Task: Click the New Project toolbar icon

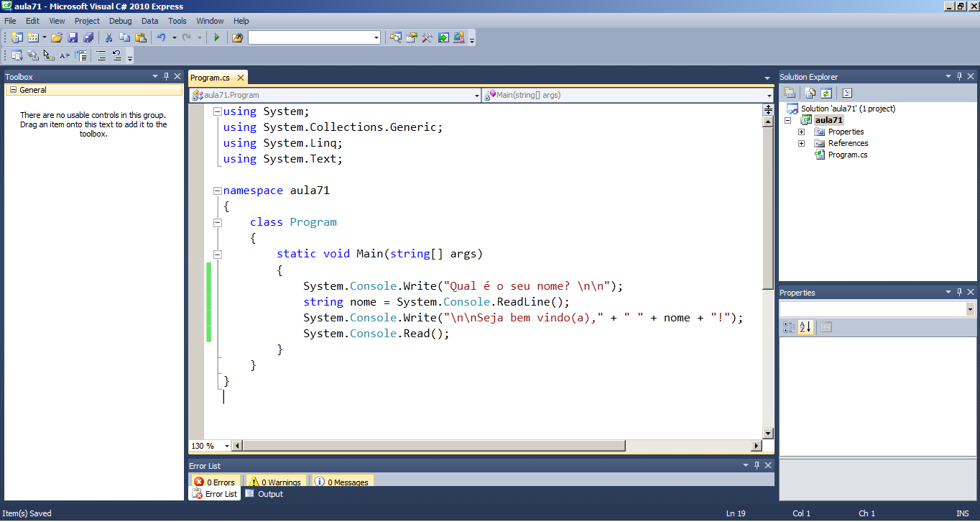Action: pos(17,37)
